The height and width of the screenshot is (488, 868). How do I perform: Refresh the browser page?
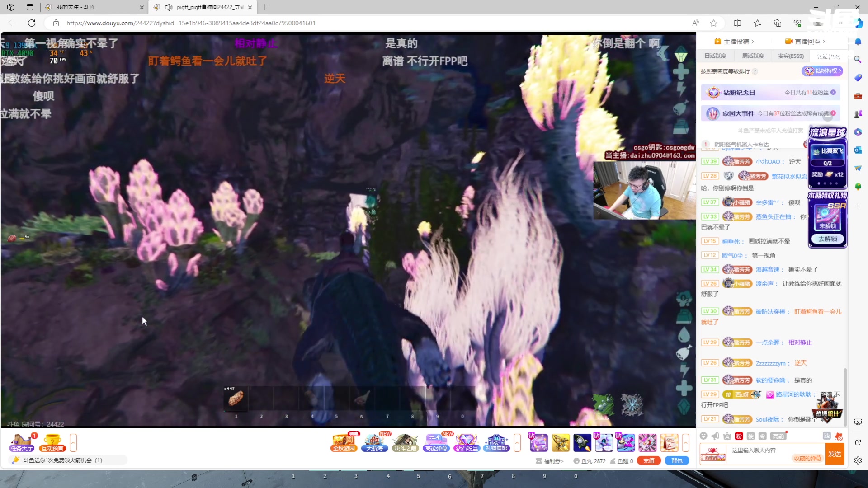(x=32, y=23)
